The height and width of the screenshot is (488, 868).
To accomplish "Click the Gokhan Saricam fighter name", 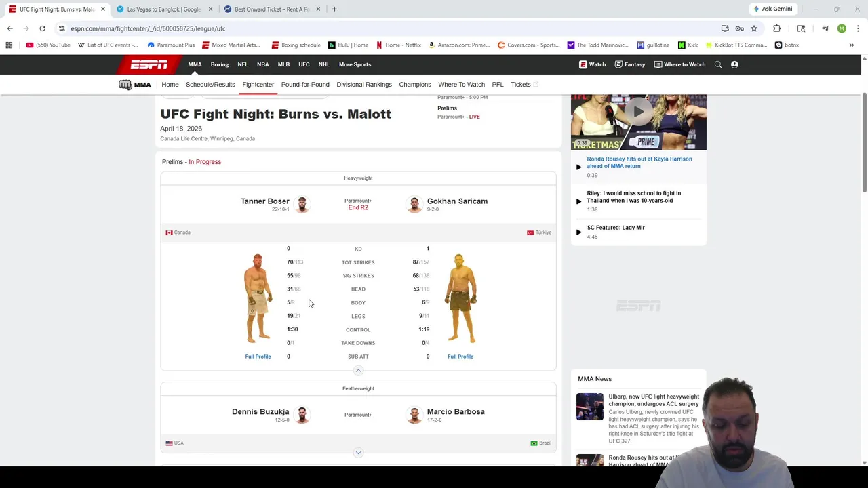I will [457, 201].
